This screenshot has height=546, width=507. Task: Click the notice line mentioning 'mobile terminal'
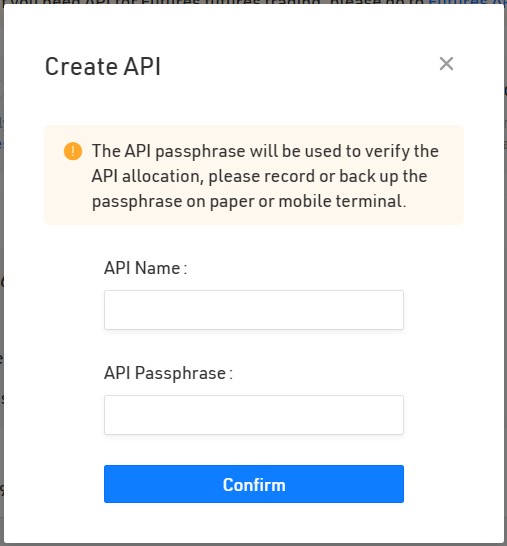pyautogui.click(x=249, y=201)
